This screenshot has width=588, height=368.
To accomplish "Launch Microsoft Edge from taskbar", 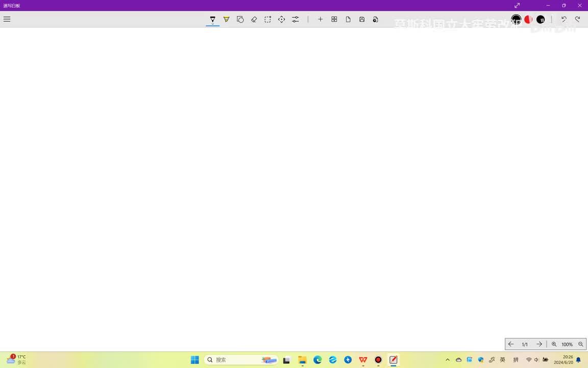I will click(x=317, y=360).
